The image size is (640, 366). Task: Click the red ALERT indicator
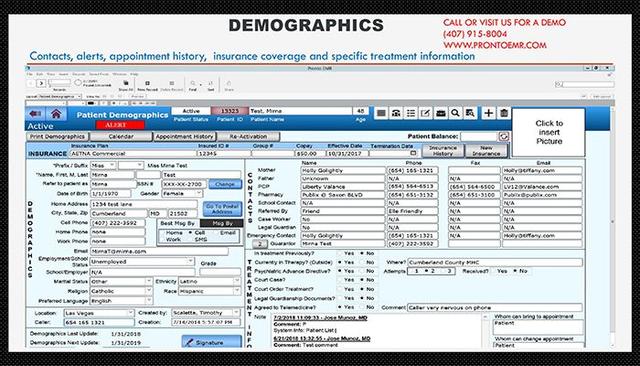(x=120, y=125)
